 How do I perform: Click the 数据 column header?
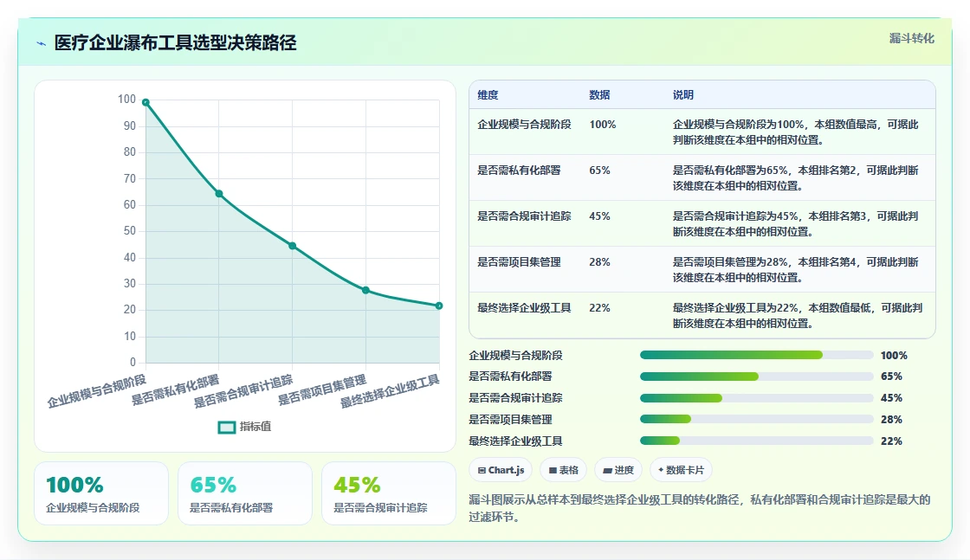(x=599, y=95)
